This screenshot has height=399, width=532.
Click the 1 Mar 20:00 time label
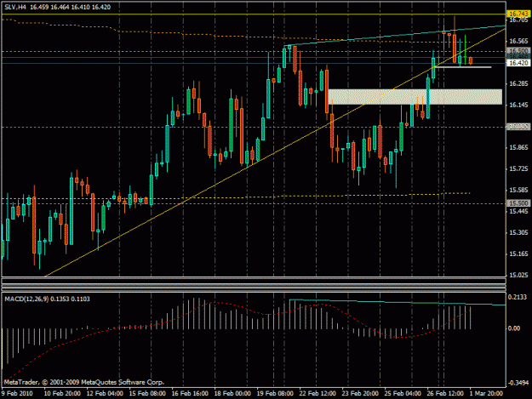click(486, 394)
